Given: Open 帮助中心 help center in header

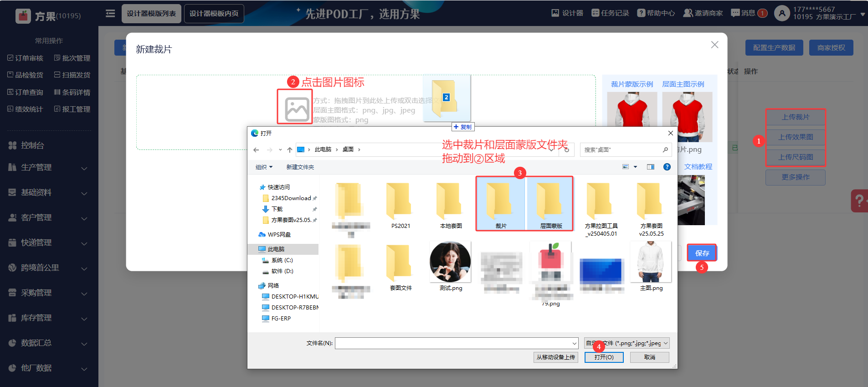Looking at the screenshot, I should coord(656,13).
